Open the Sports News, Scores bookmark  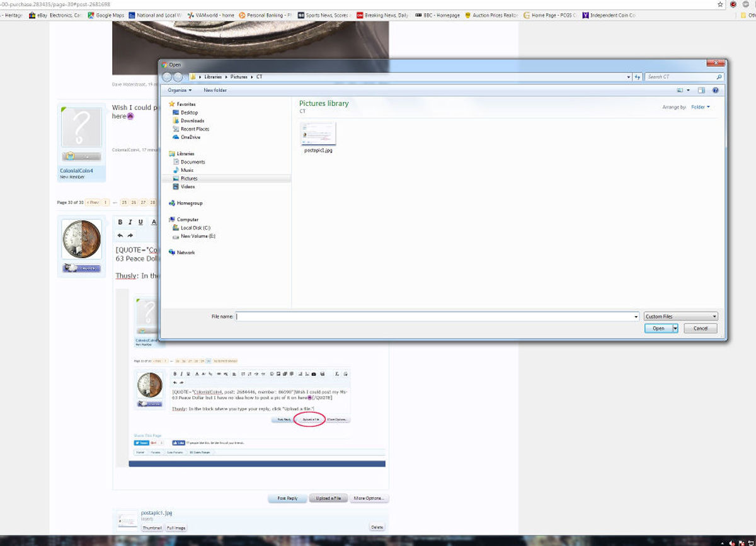pyautogui.click(x=324, y=15)
